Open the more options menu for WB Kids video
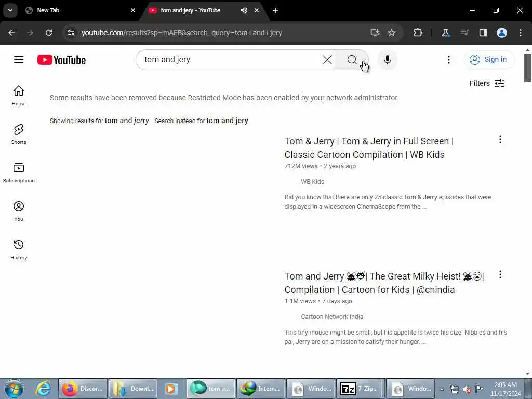This screenshot has width=532, height=399. [500, 139]
